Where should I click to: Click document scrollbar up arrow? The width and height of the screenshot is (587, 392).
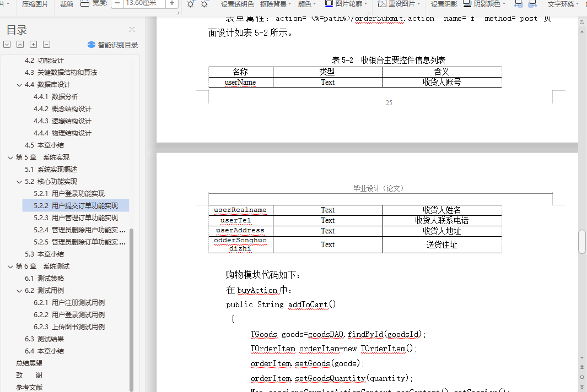(x=581, y=32)
